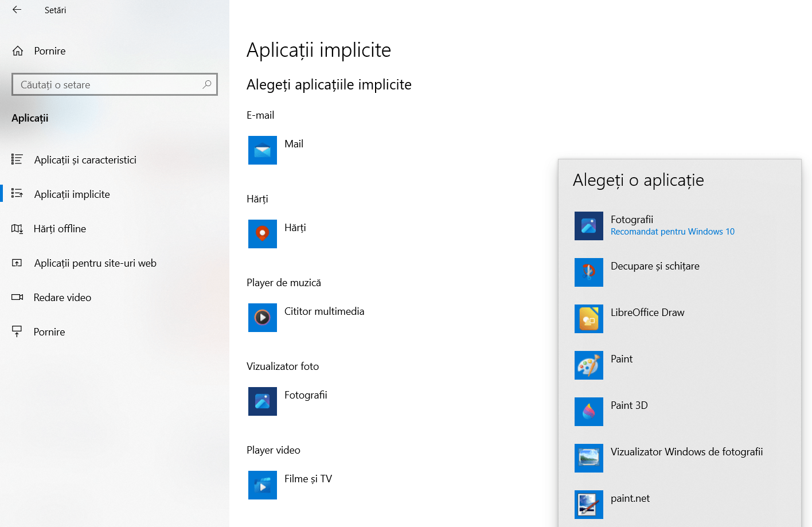
Task: Go to Redare video settings
Action: pyautogui.click(x=63, y=297)
